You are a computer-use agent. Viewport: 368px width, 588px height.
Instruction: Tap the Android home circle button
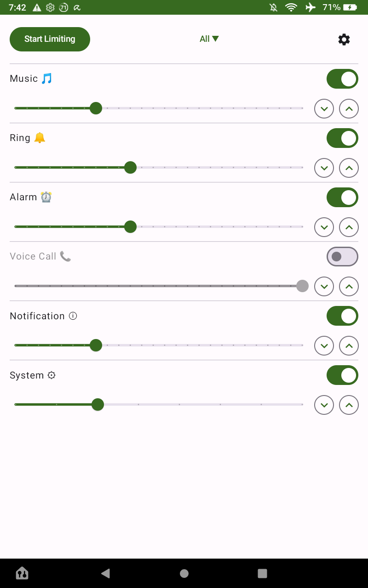point(184,573)
